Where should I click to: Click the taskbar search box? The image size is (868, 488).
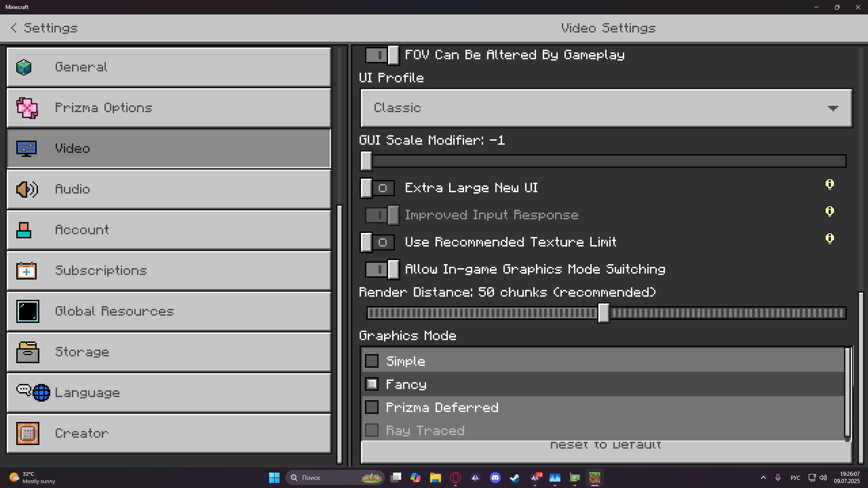click(x=335, y=478)
